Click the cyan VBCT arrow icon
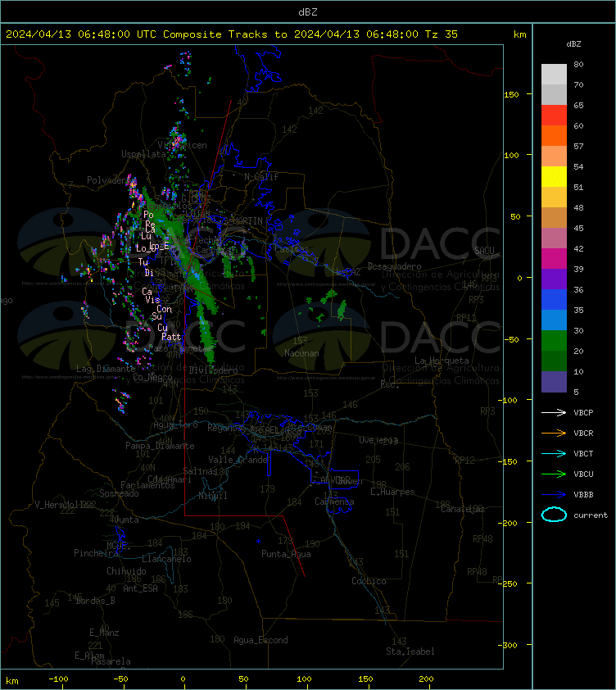 pos(554,453)
